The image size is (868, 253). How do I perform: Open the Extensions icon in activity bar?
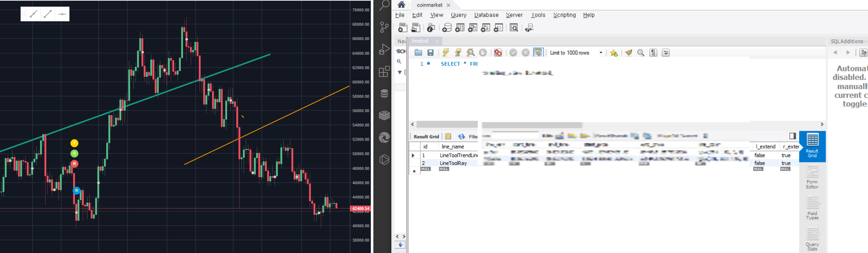[384, 71]
